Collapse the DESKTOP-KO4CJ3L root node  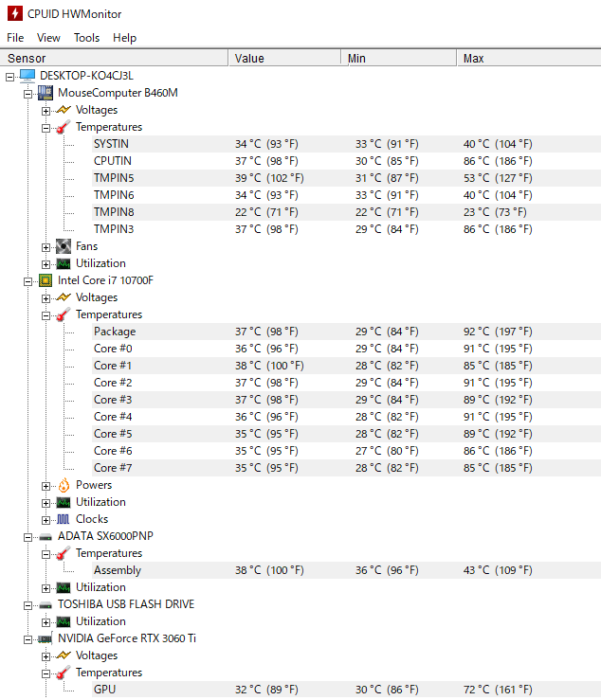(9, 77)
